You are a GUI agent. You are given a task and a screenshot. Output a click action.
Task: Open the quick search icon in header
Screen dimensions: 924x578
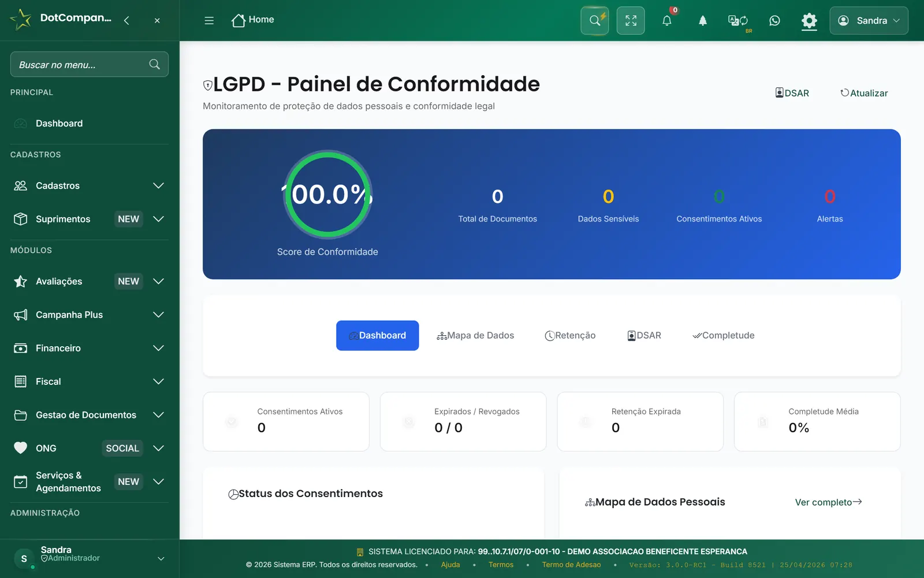(x=594, y=21)
